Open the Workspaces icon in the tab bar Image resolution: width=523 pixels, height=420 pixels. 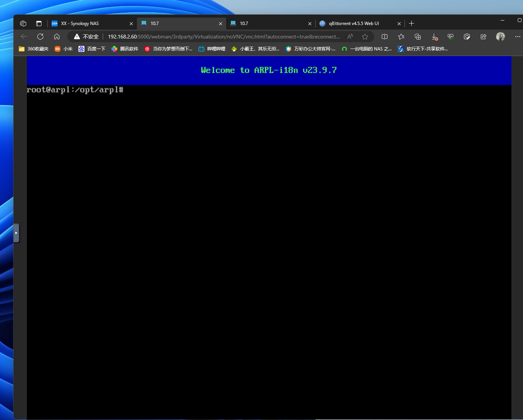pyautogui.click(x=23, y=24)
